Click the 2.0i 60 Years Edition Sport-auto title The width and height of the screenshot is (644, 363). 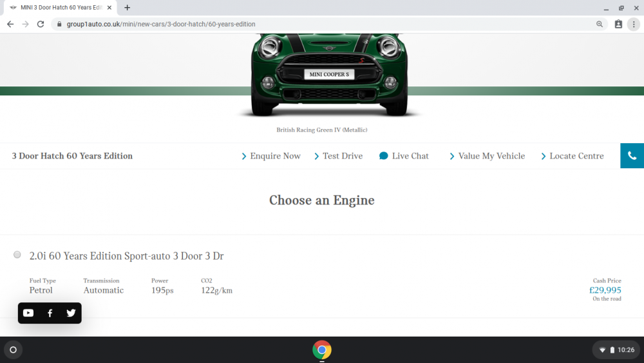coord(126,256)
